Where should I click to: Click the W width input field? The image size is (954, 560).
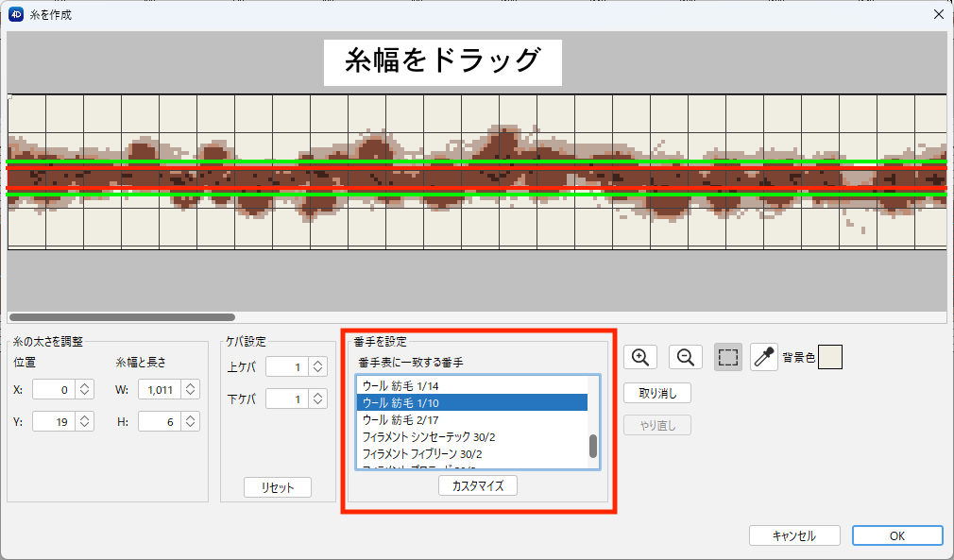(160, 390)
